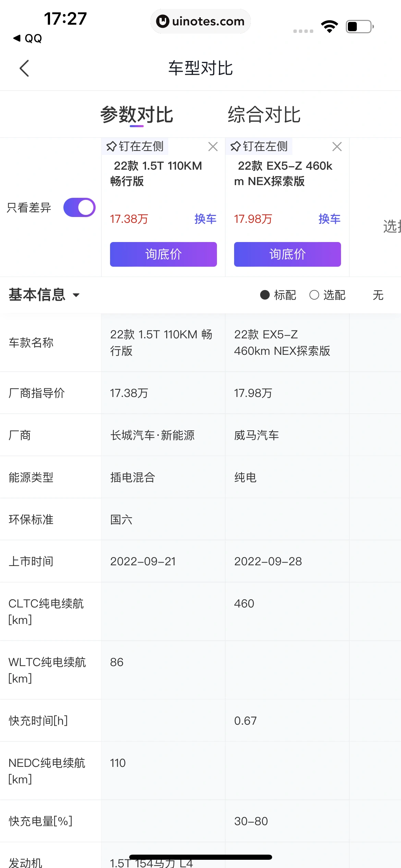Remove 22款 1.5T 110KM 畅行版 column
This screenshot has height=868, width=401.
coord(213,147)
